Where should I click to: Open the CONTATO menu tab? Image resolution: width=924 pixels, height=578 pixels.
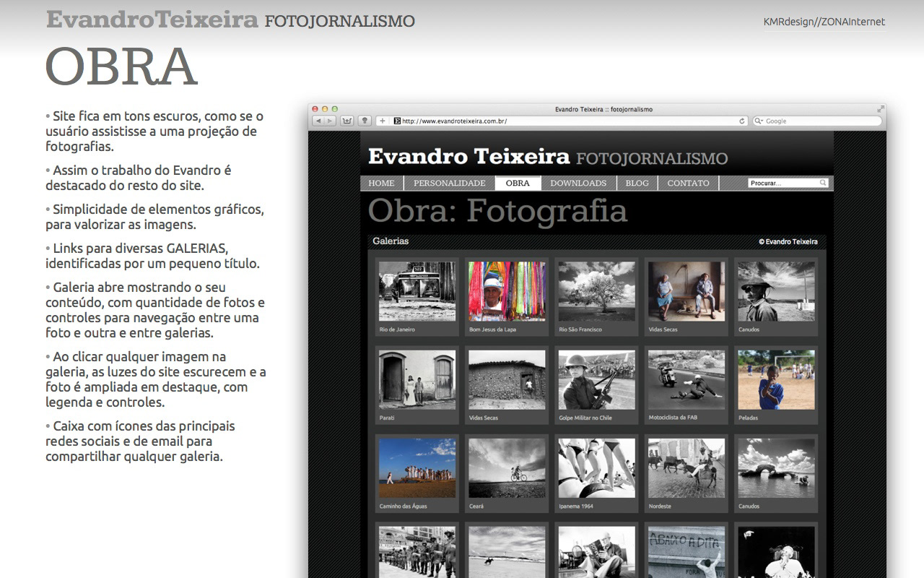pyautogui.click(x=688, y=183)
